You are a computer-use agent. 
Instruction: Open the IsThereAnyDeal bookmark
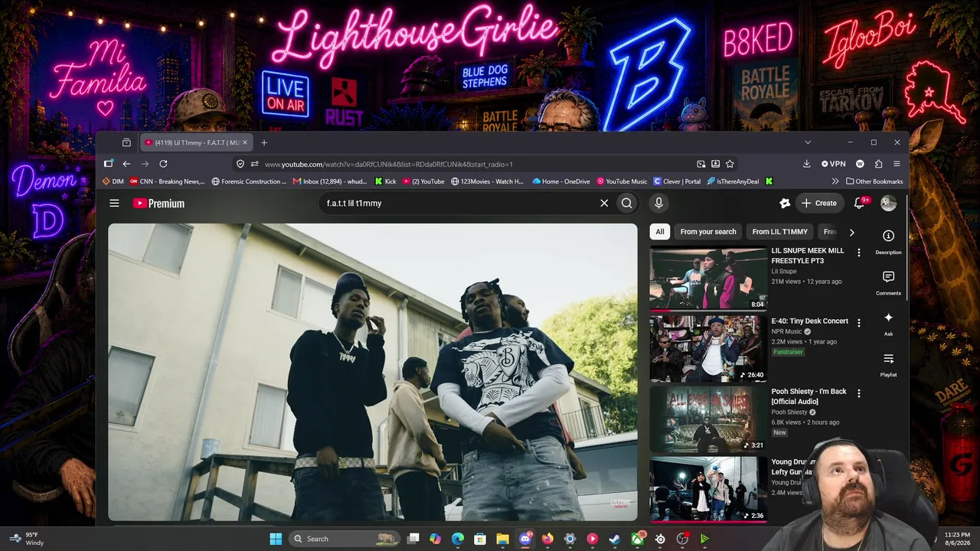tap(733, 181)
